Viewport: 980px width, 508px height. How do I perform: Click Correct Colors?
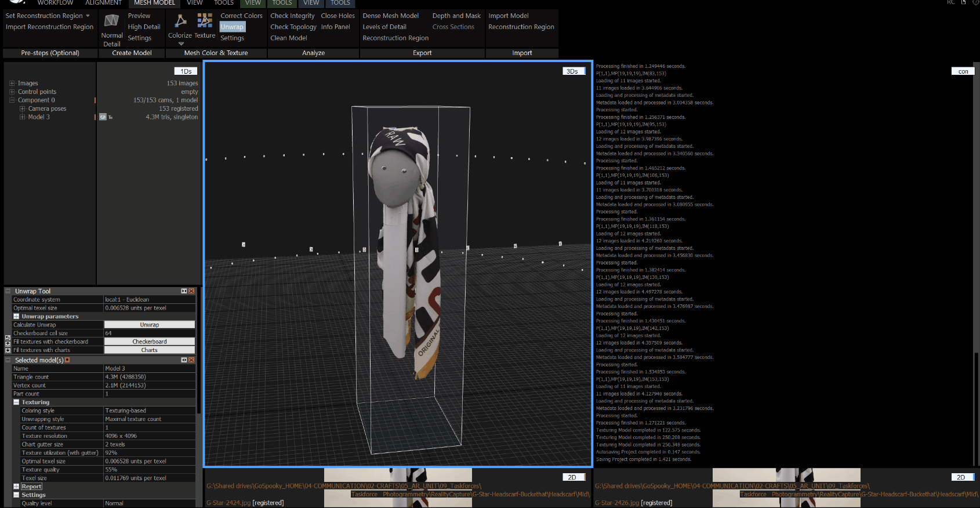[241, 16]
